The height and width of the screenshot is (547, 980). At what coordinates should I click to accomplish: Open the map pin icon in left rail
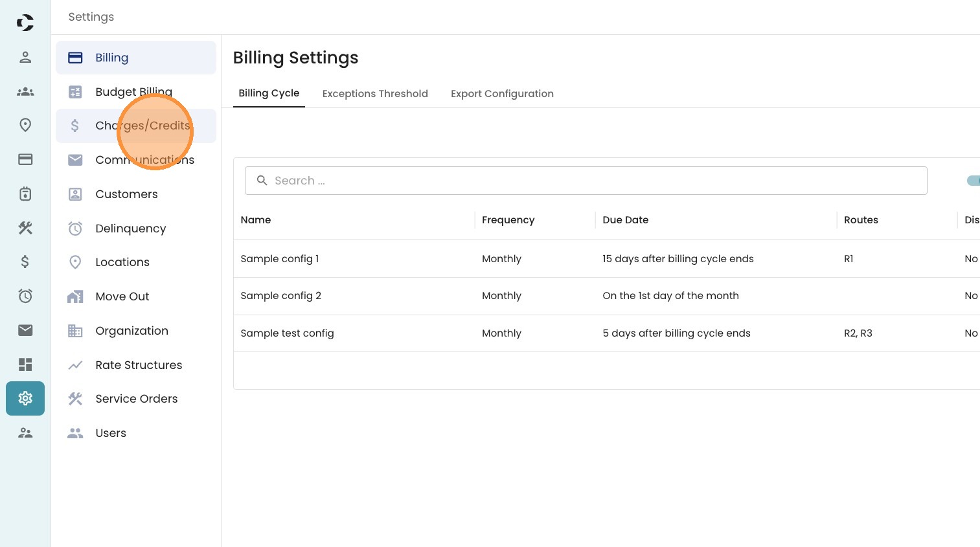(25, 125)
